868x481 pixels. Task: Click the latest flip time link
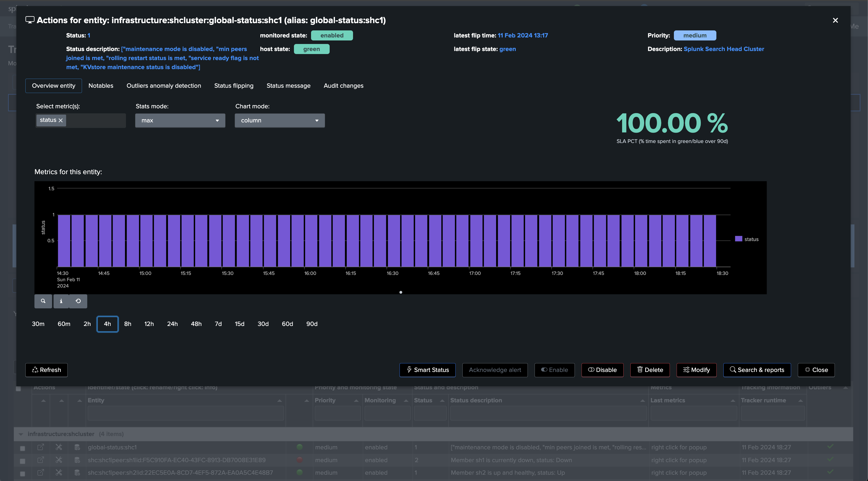[x=523, y=35]
